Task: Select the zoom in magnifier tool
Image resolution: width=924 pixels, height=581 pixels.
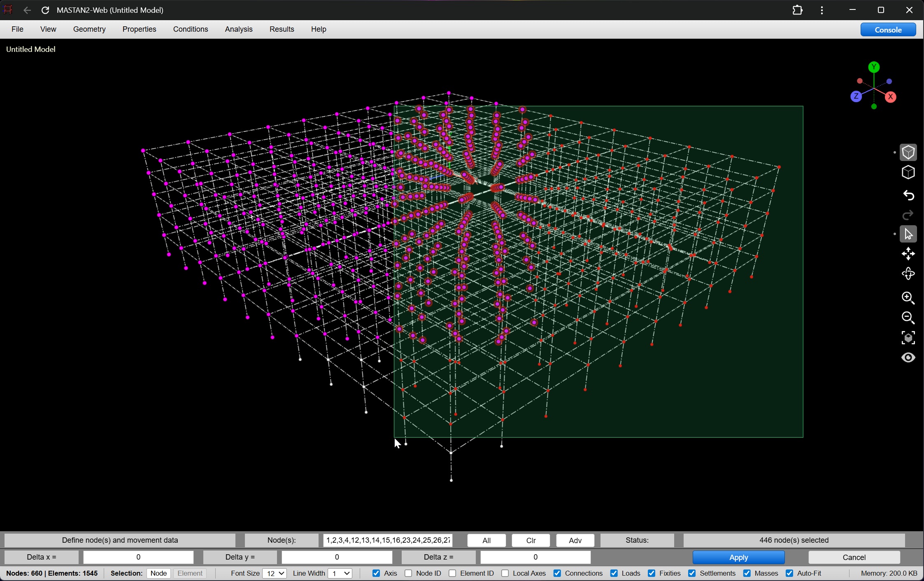Action: 908,298
